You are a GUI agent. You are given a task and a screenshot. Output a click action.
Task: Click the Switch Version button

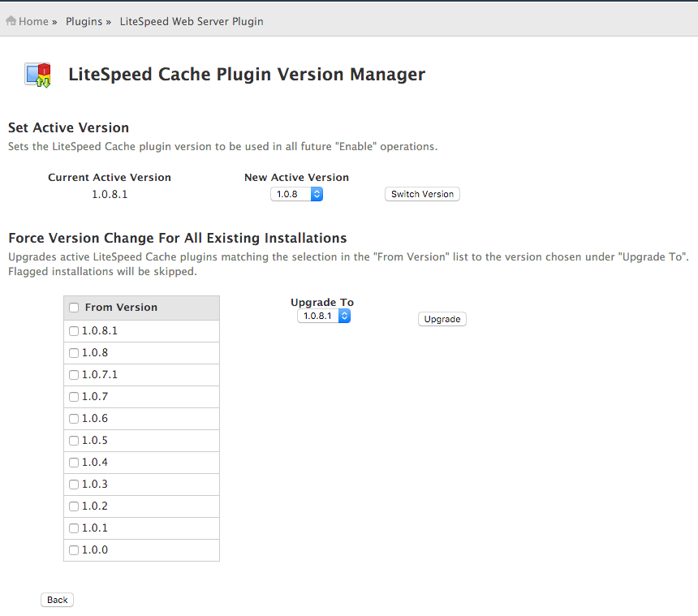point(422,194)
